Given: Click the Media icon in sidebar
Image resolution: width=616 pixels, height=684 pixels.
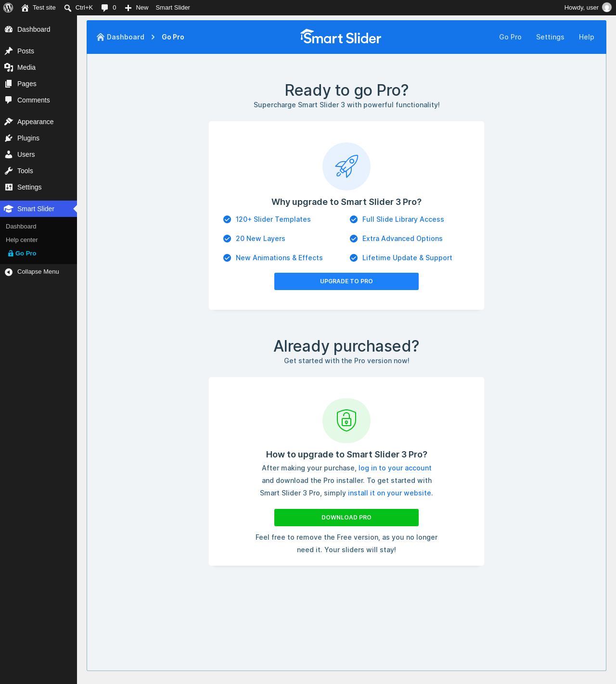Looking at the screenshot, I should coord(9,67).
